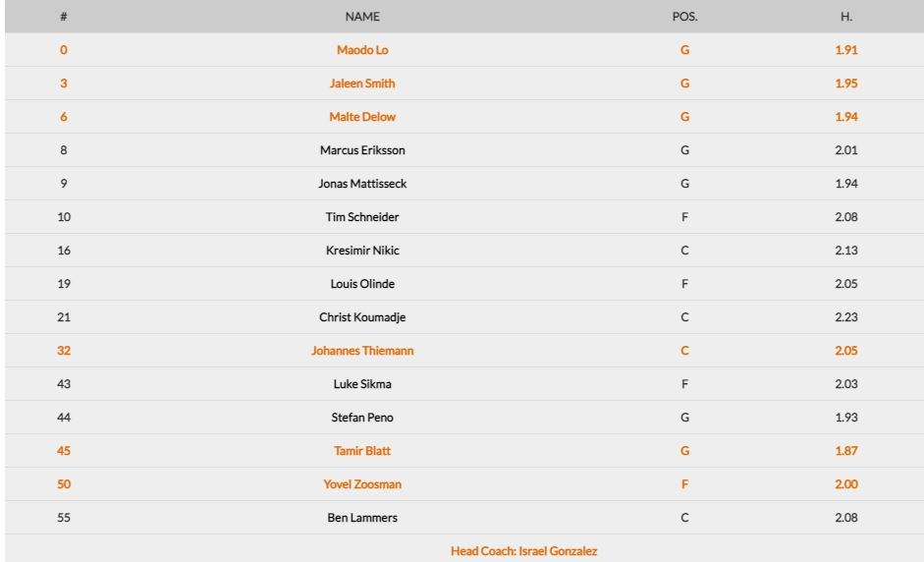Open Louis Olinde's player page
The image size is (924, 562).
tap(362, 284)
